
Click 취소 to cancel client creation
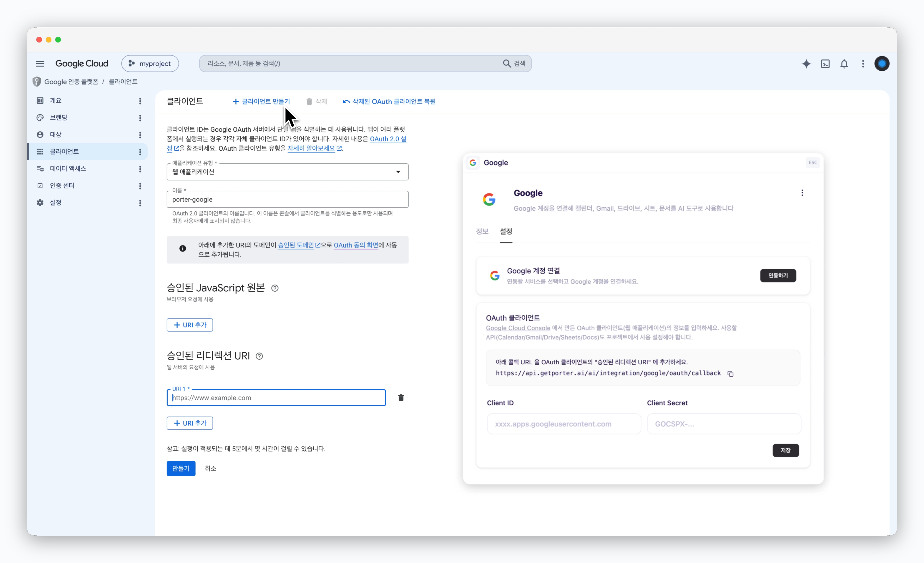[210, 469]
